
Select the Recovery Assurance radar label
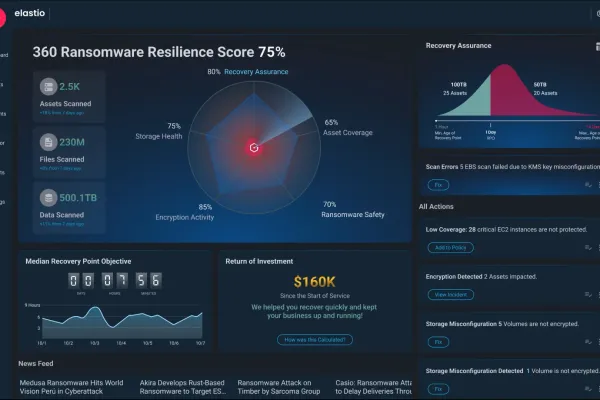[x=256, y=72]
